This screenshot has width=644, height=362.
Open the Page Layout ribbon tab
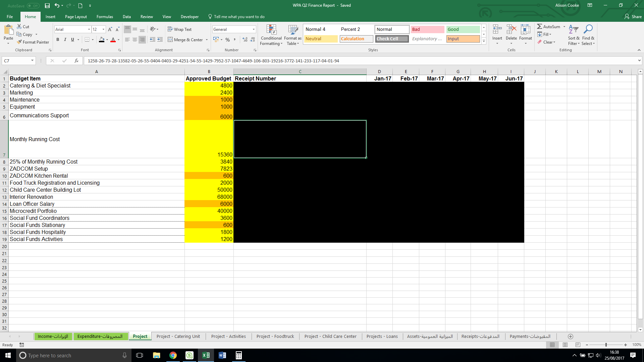[x=76, y=17]
